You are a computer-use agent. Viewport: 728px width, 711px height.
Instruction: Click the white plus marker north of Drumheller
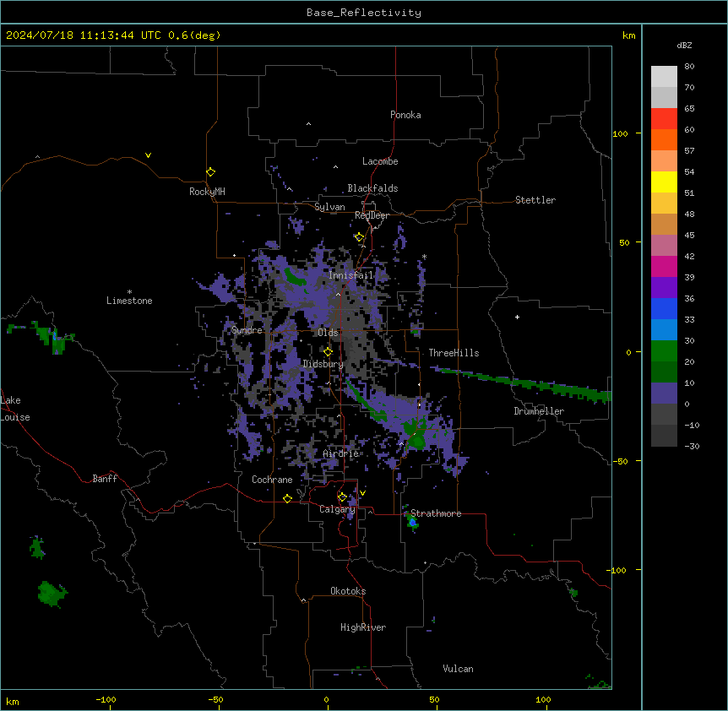[x=517, y=317]
